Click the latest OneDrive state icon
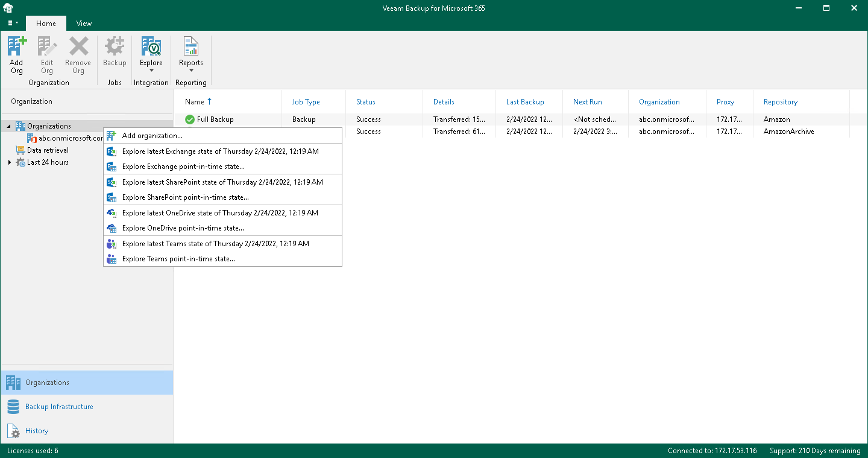868x458 pixels. coord(112,213)
